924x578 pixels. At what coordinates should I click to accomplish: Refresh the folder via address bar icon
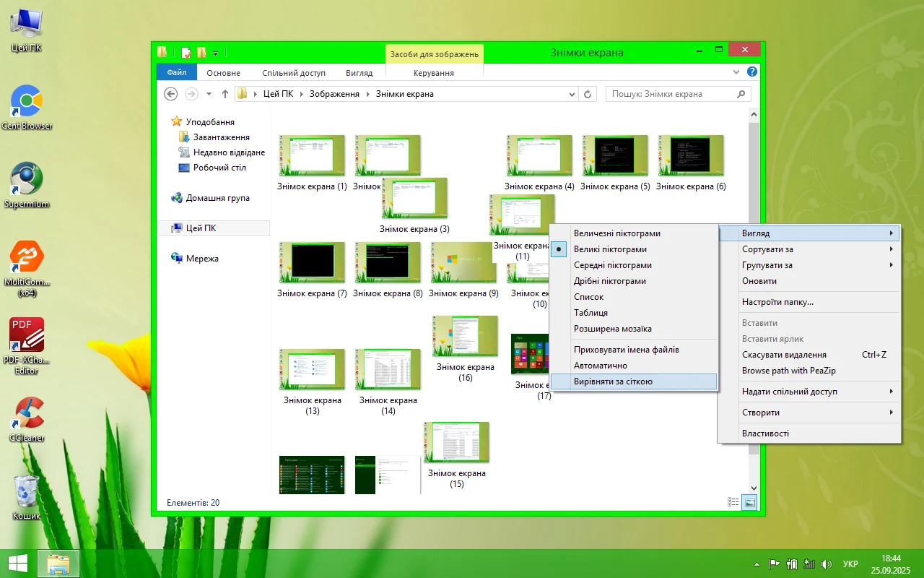[x=588, y=94]
